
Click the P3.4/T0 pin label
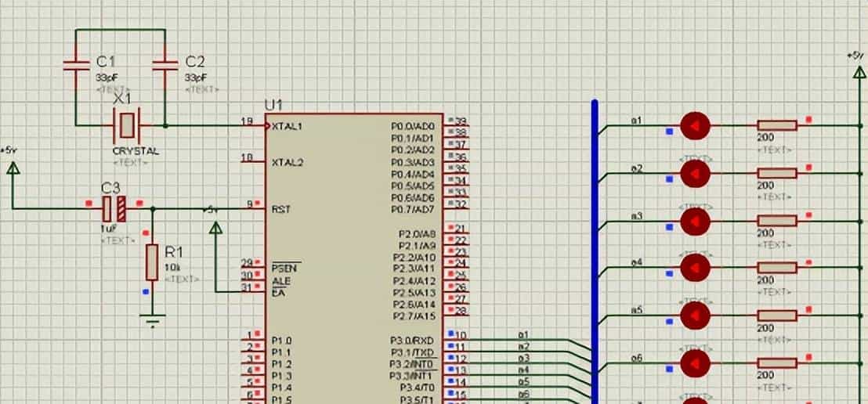coord(417,388)
